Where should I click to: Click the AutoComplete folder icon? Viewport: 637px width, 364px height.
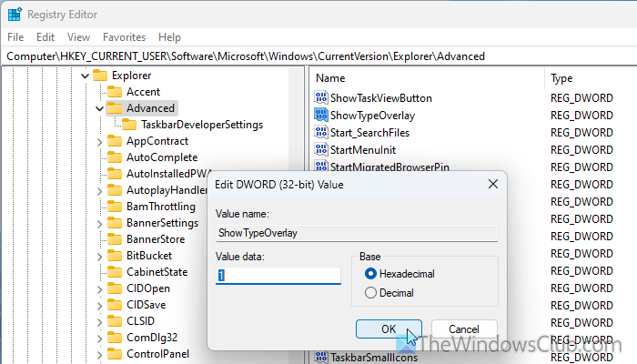click(115, 157)
